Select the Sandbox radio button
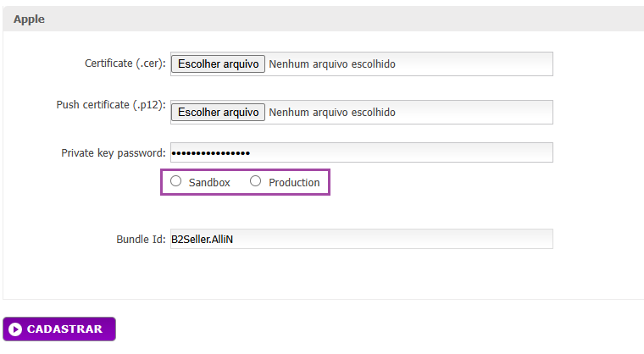 (175, 181)
